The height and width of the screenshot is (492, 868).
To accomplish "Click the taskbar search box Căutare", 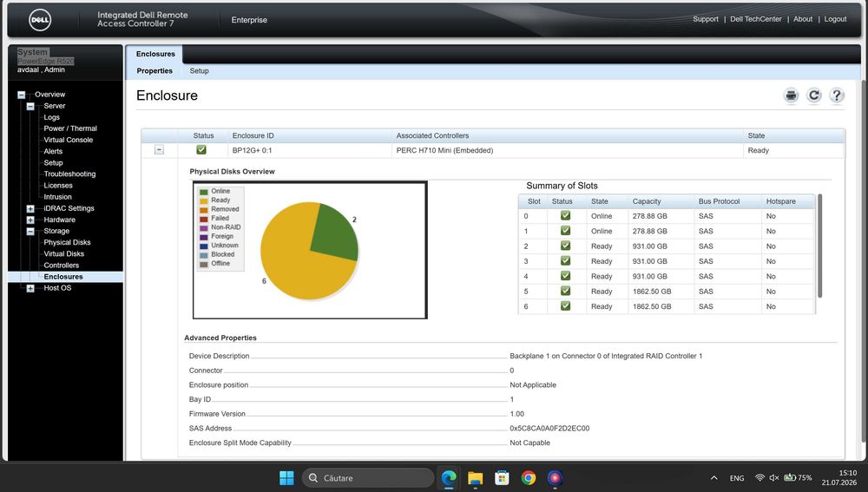I will click(x=368, y=477).
